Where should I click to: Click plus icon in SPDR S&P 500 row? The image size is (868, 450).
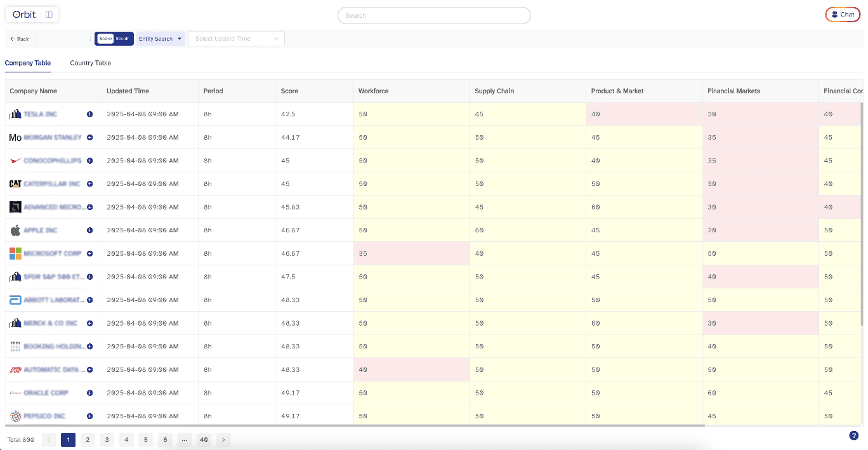[x=90, y=277]
